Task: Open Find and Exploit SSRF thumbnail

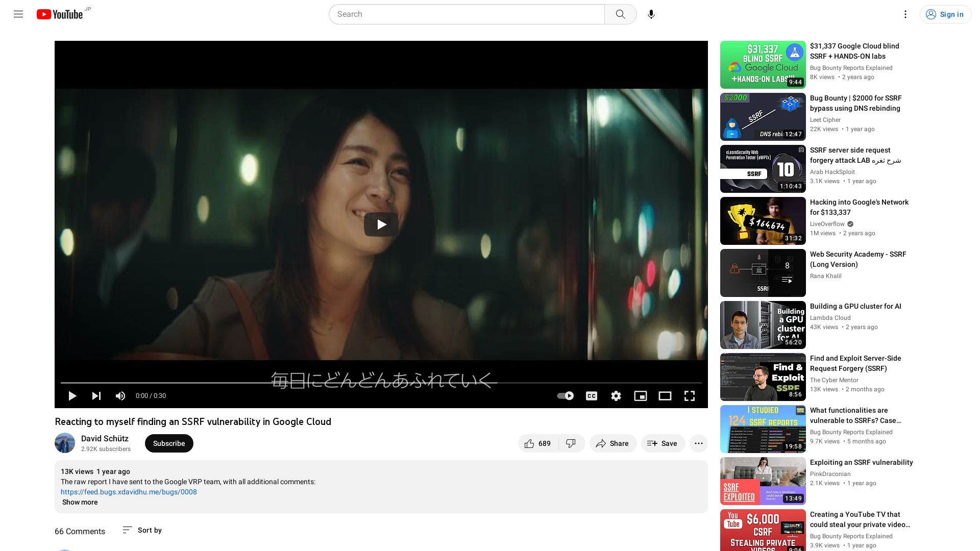Action: 763,377
